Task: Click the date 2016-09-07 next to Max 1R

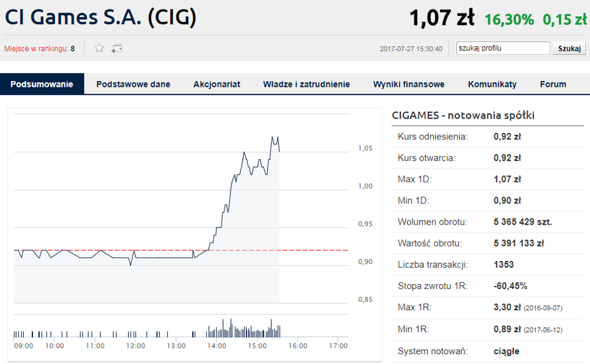Action: [543, 308]
